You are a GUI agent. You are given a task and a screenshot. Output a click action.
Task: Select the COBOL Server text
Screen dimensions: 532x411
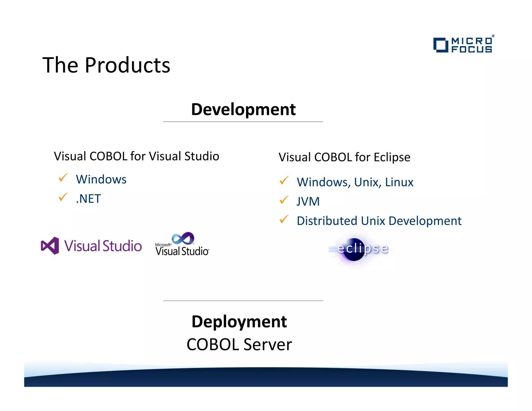(x=239, y=344)
